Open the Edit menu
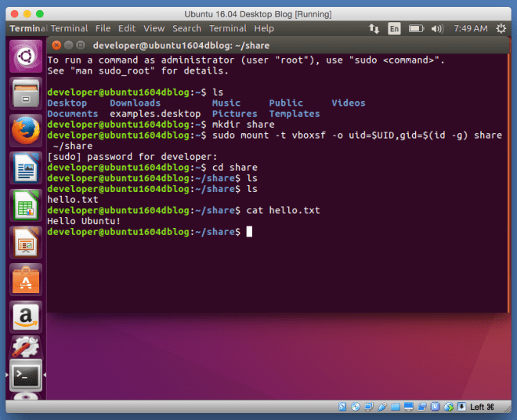The height and width of the screenshot is (420, 517). (x=127, y=28)
